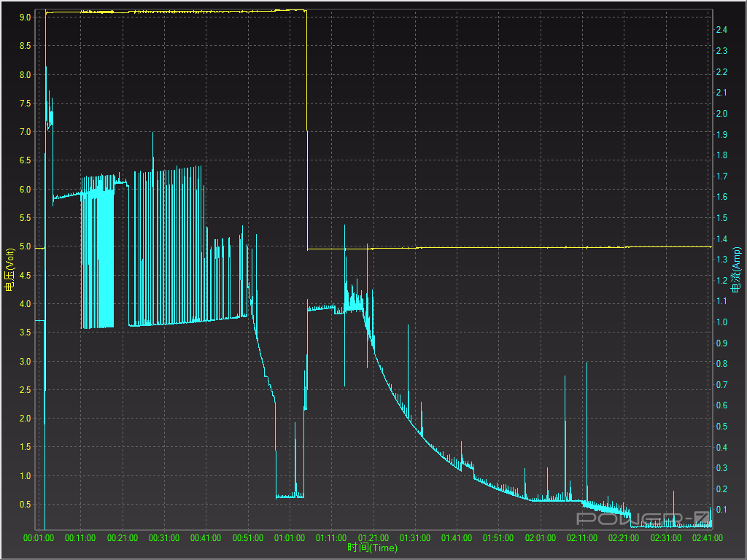Image resolution: width=747 pixels, height=560 pixels.
Task: Click the 电压(Volt) left axis title
Action: pyautogui.click(x=9, y=270)
